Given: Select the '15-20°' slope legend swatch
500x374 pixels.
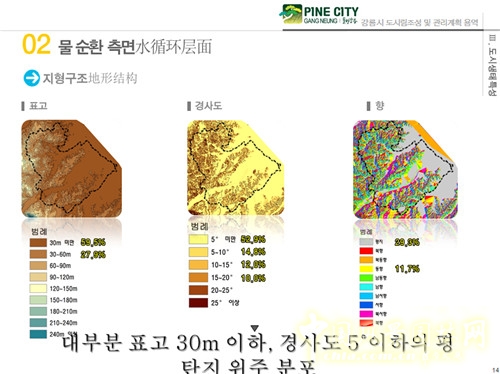Looking at the screenshot, I should tap(198, 277).
